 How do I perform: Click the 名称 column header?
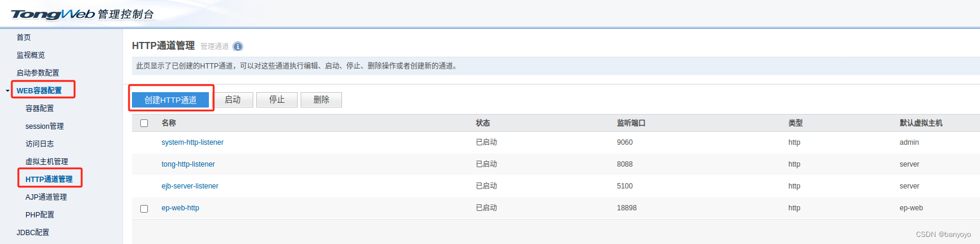pyautogui.click(x=169, y=123)
